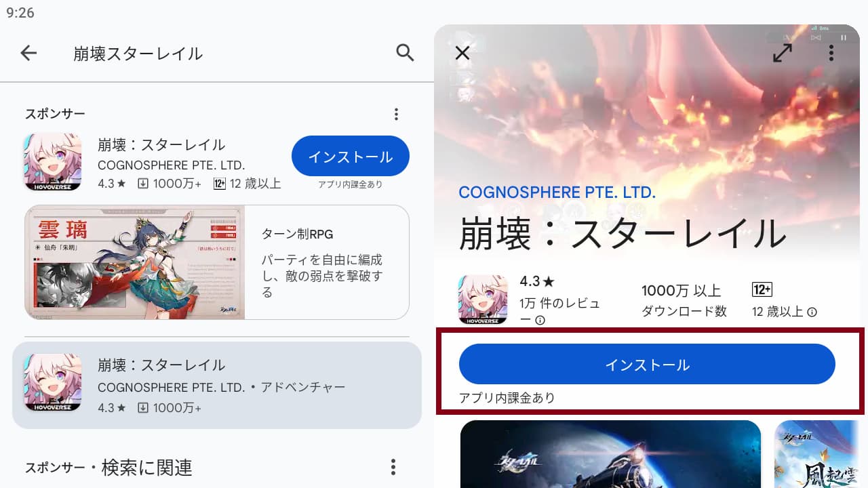The image size is (868, 488).
Task: Tap the review count info icon
Action: [540, 320]
